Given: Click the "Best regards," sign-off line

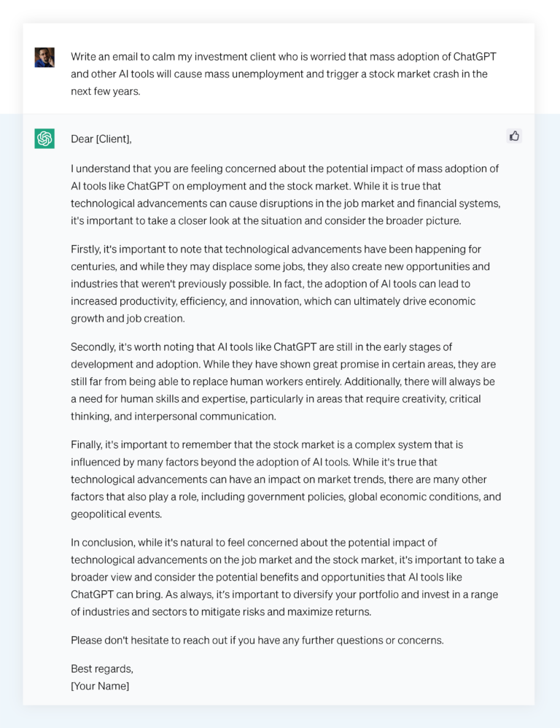Looking at the screenshot, I should pyautogui.click(x=102, y=668).
